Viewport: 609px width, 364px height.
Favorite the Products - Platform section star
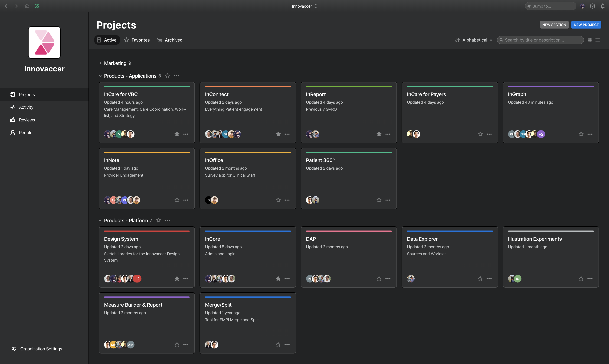[158, 220]
